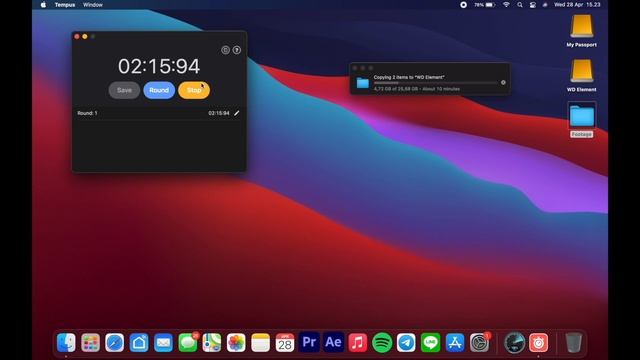Open Notes from the dock
The image size is (640, 360).
[260, 342]
